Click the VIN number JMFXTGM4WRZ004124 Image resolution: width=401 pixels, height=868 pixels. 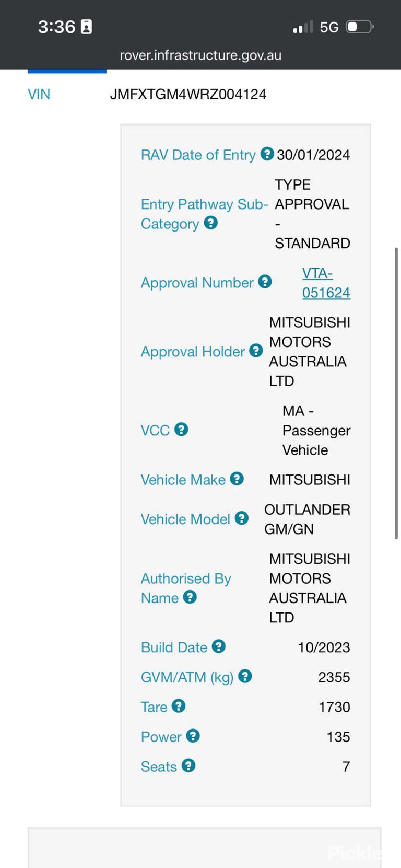(x=188, y=94)
